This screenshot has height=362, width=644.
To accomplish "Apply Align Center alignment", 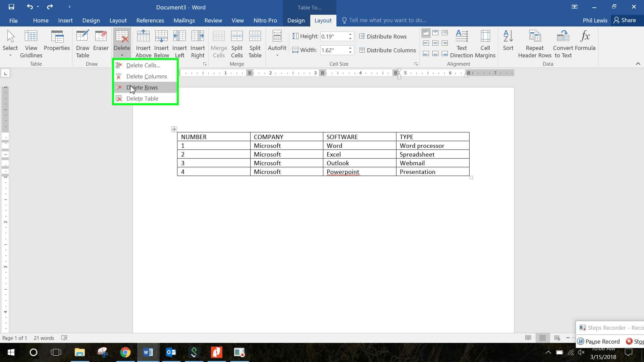I will point(435,43).
